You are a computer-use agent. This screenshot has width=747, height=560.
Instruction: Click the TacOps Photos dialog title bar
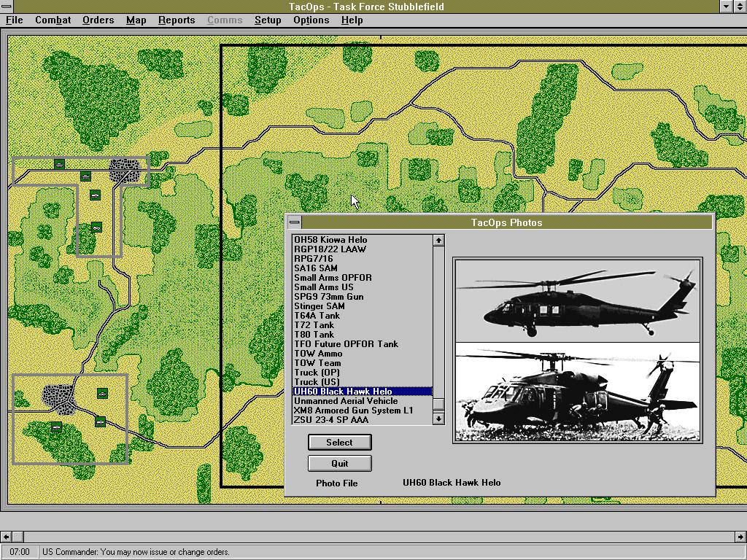[507, 222]
